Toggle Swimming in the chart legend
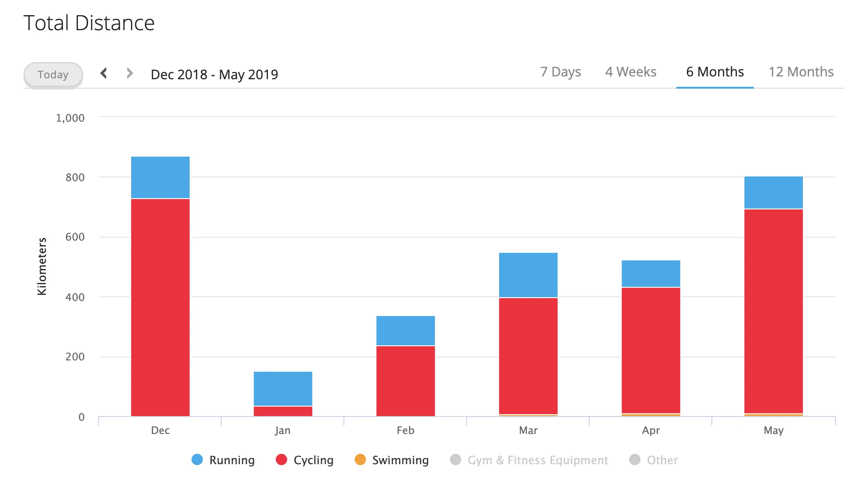The width and height of the screenshot is (868, 484). tap(400, 460)
